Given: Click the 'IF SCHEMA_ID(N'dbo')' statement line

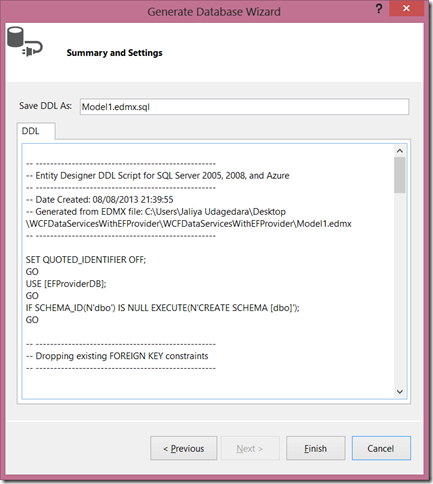Looking at the screenshot, I should pyautogui.click(x=163, y=308).
